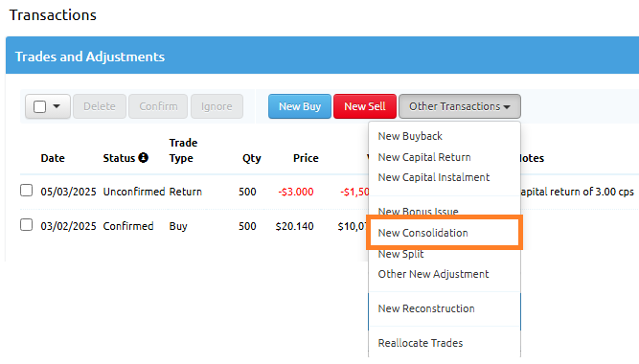Click the New Buy button
Image resolution: width=639 pixels, height=364 pixels.
300,106
